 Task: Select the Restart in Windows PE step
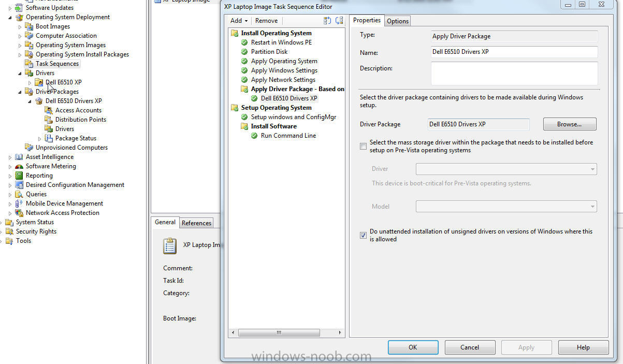click(x=281, y=42)
